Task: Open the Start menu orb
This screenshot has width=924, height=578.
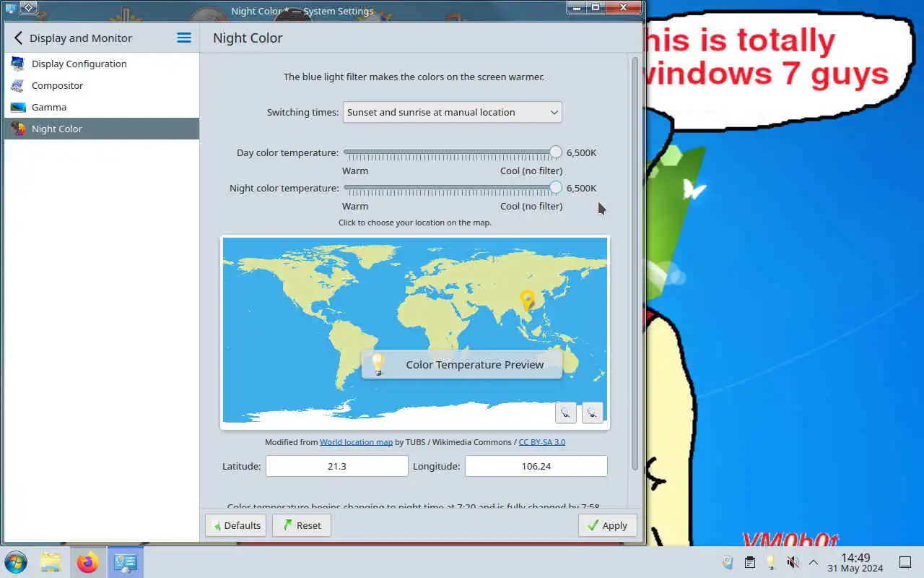Action: 16,562
